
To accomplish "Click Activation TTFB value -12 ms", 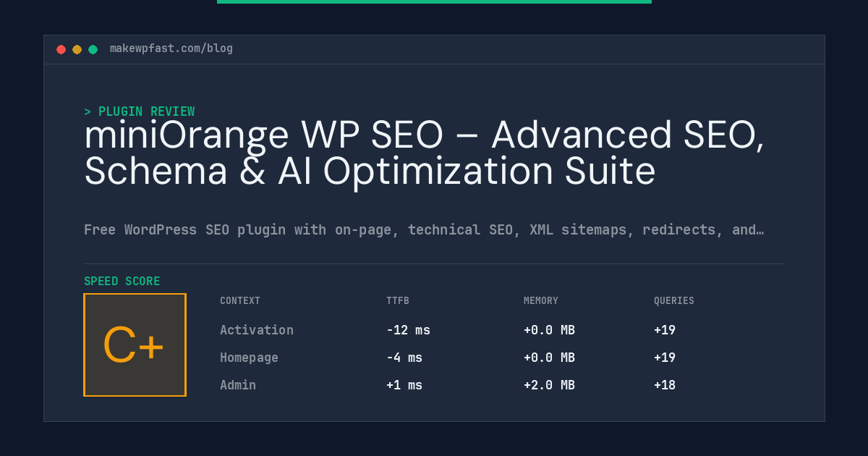I will click(408, 330).
